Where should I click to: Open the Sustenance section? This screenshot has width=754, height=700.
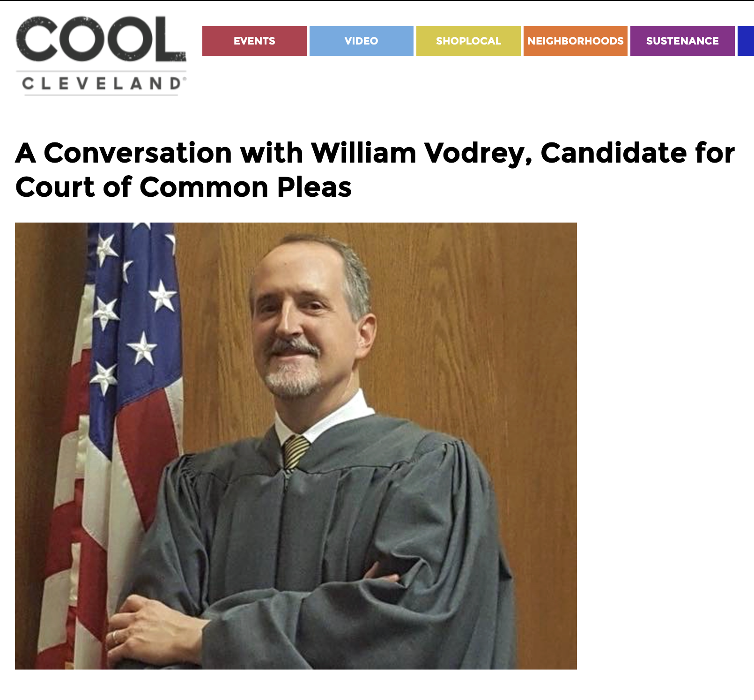click(x=682, y=41)
